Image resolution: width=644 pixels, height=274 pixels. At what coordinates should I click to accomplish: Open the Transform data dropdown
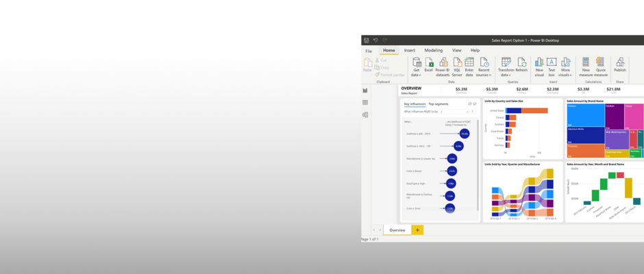(506, 67)
